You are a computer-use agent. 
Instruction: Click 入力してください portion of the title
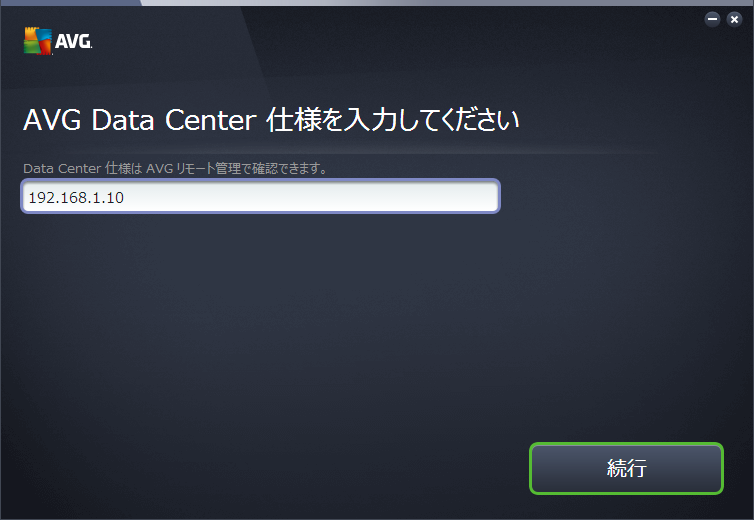point(432,120)
